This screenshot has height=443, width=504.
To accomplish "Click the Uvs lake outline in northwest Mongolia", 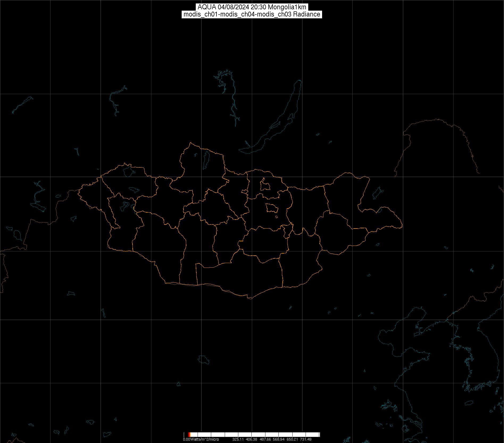I will 128,171.
